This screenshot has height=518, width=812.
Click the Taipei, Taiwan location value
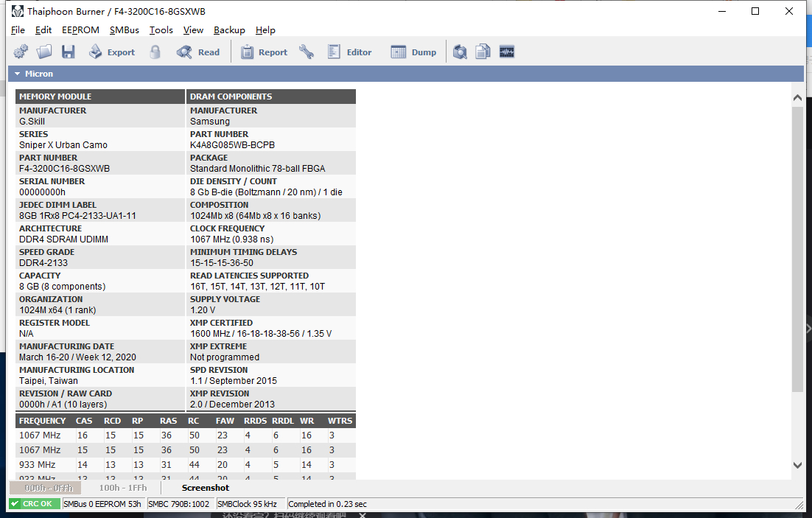(x=49, y=381)
